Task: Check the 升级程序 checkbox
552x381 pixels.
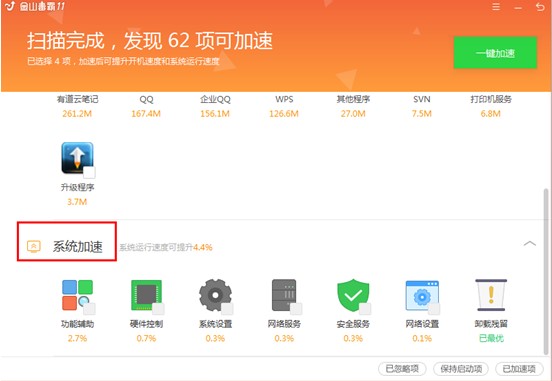Action: (x=89, y=173)
